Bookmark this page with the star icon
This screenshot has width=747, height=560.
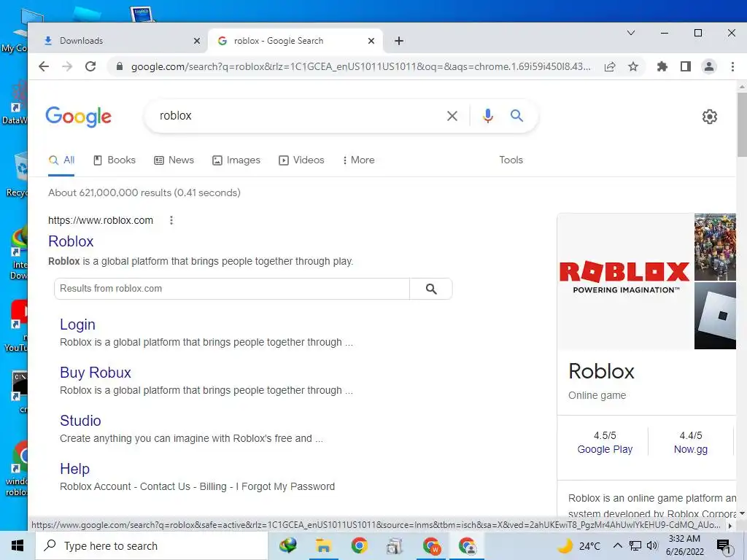tap(633, 66)
